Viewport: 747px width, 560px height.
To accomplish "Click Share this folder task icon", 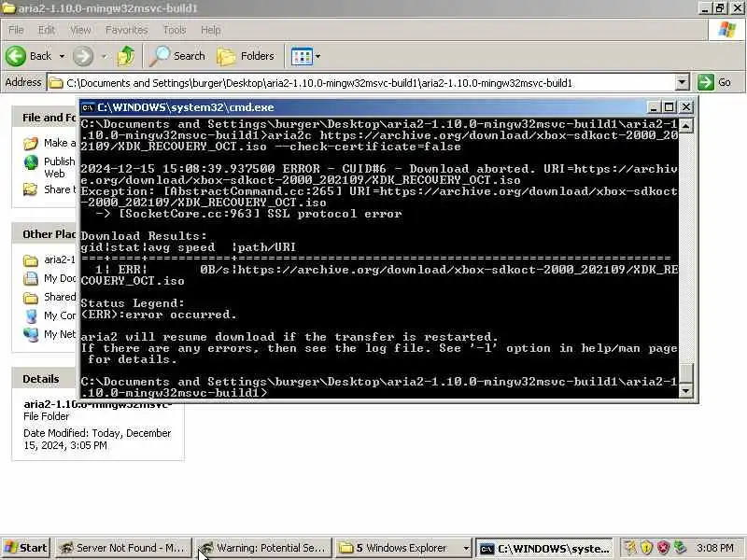I will [31, 189].
